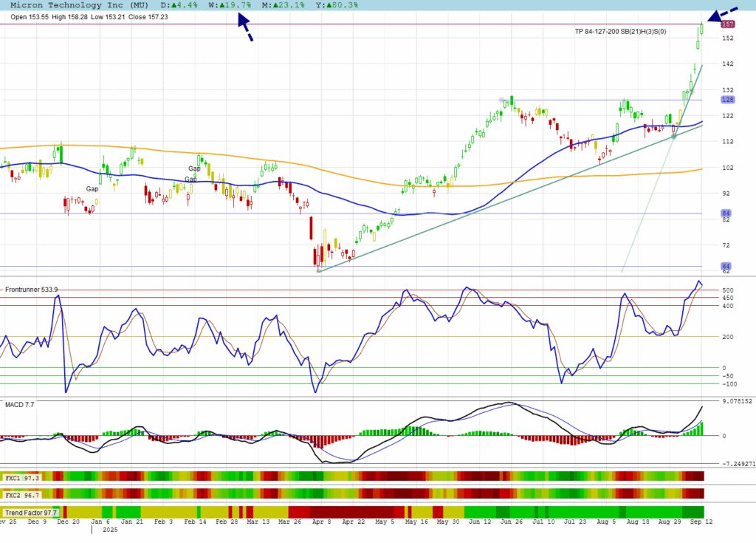The height and width of the screenshot is (543, 756).
Task: Click the Apr 22 date label
Action: [354, 522]
